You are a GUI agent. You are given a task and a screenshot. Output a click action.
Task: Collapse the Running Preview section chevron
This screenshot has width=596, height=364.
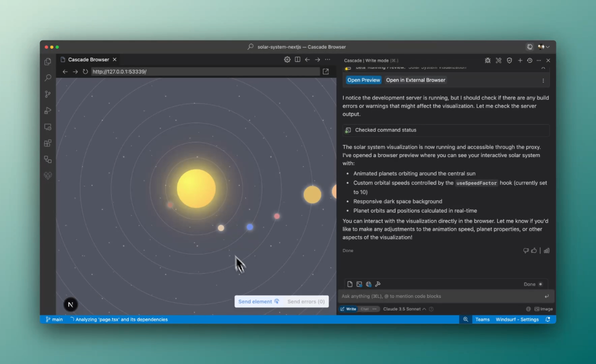point(543,68)
